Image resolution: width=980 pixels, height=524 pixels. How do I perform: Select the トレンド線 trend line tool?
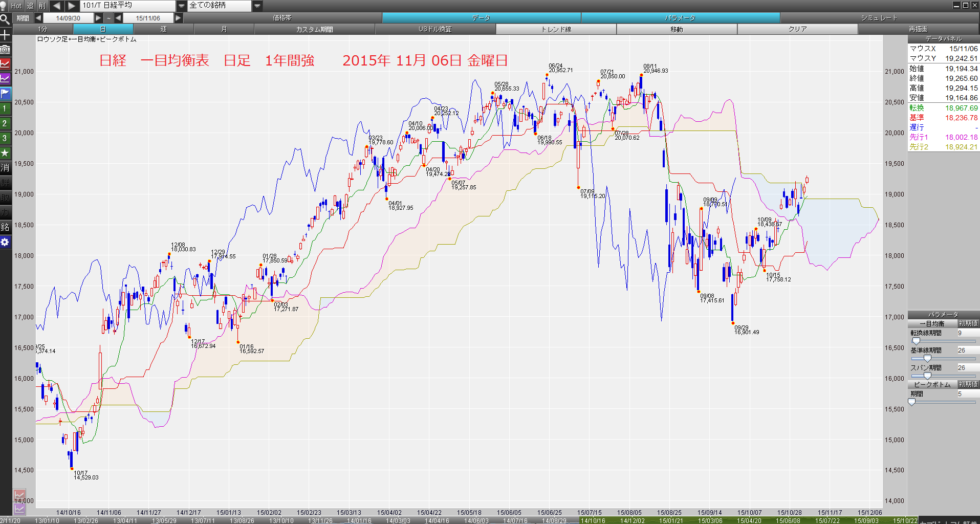(x=556, y=29)
